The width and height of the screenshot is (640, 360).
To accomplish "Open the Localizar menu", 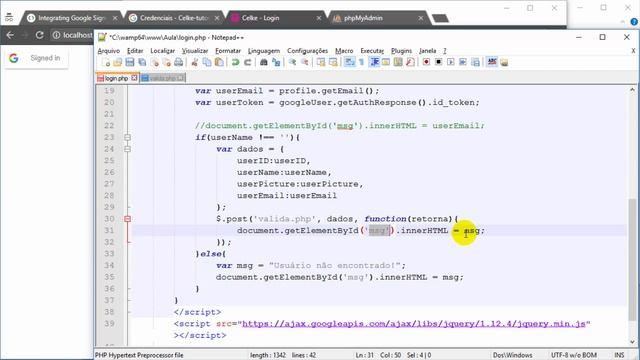I will pyautogui.click(x=162, y=51).
